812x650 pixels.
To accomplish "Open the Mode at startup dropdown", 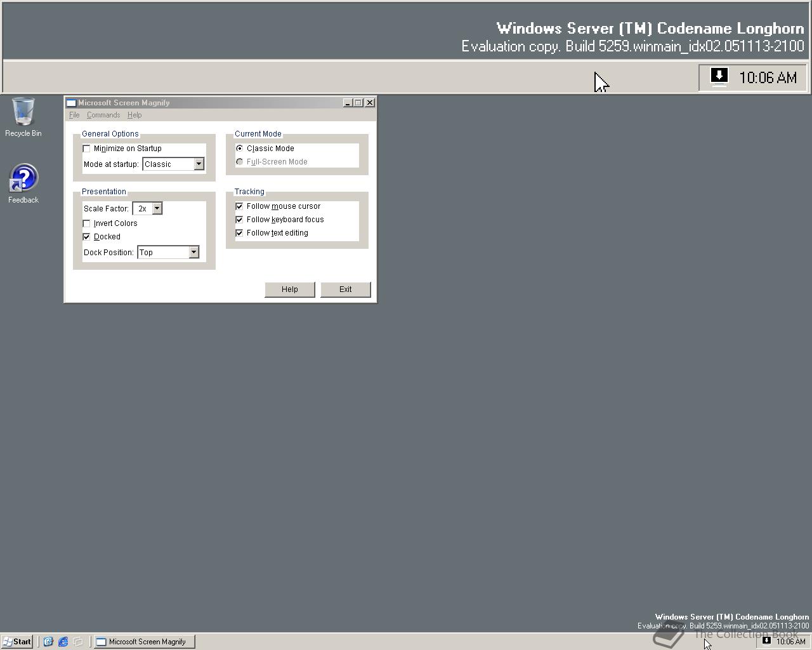I will [199, 164].
